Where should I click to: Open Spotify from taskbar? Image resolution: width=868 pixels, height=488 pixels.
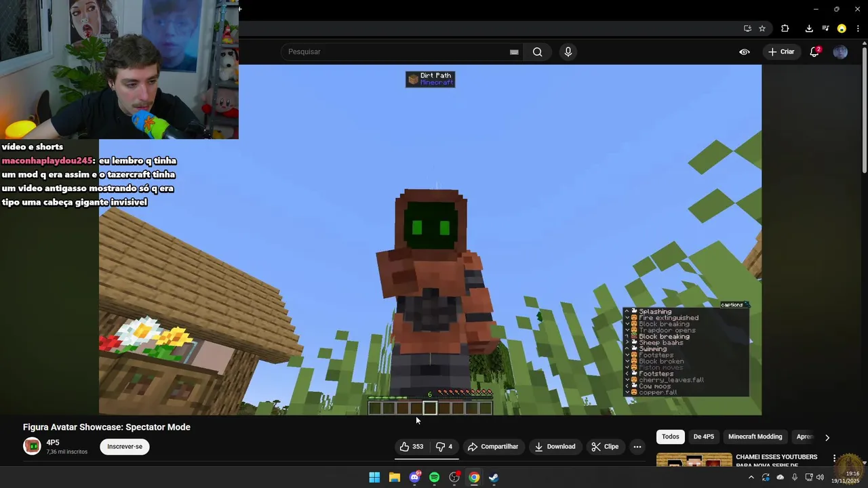(x=434, y=478)
